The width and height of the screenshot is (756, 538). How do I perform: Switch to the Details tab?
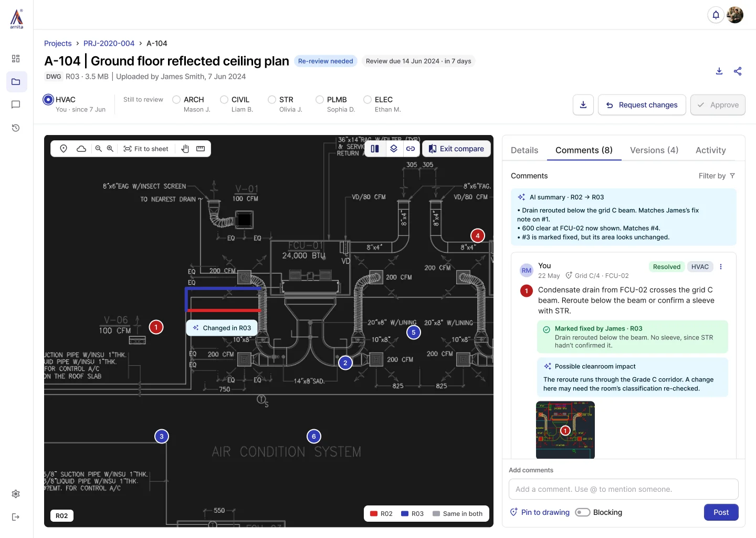point(524,150)
